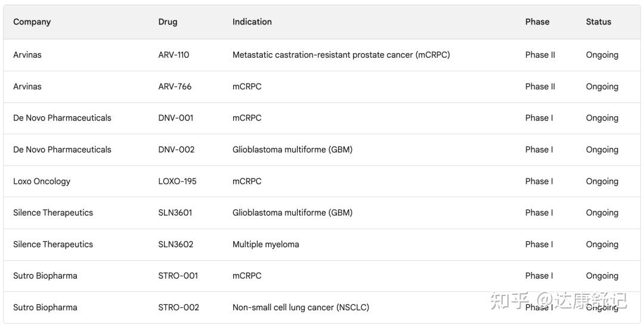The width and height of the screenshot is (644, 327).
Task: Select the STRO-002 drug cell
Action: (178, 307)
